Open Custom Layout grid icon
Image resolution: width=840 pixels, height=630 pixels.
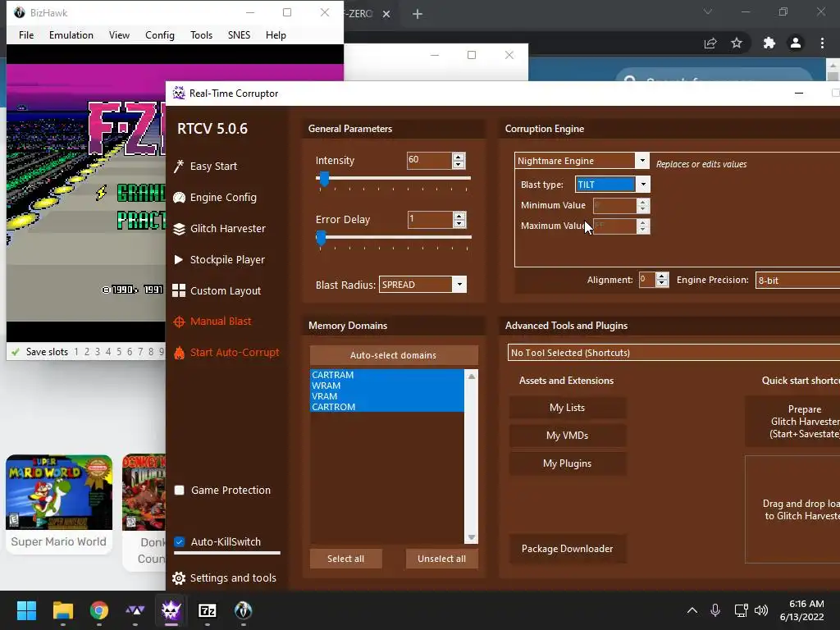coord(179,291)
